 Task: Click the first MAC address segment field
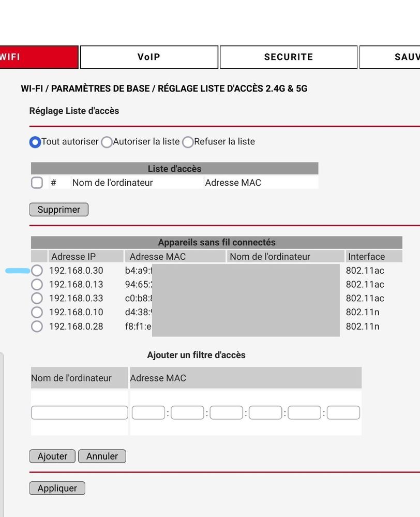pyautogui.click(x=147, y=412)
